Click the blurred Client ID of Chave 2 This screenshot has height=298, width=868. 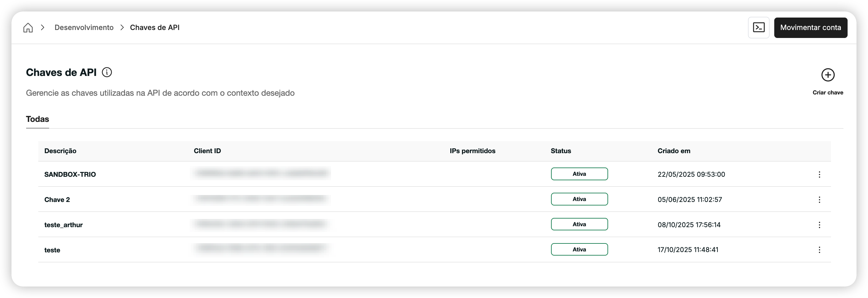(x=261, y=199)
